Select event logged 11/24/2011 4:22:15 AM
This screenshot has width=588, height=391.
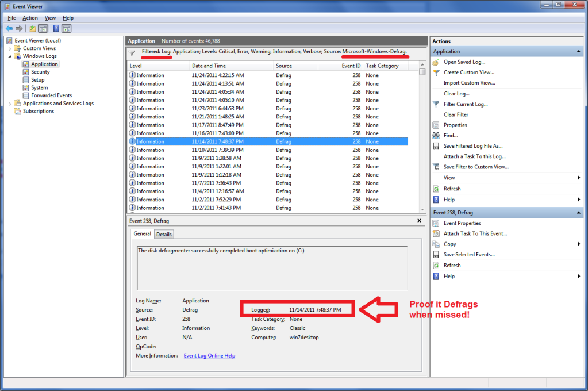268,75
